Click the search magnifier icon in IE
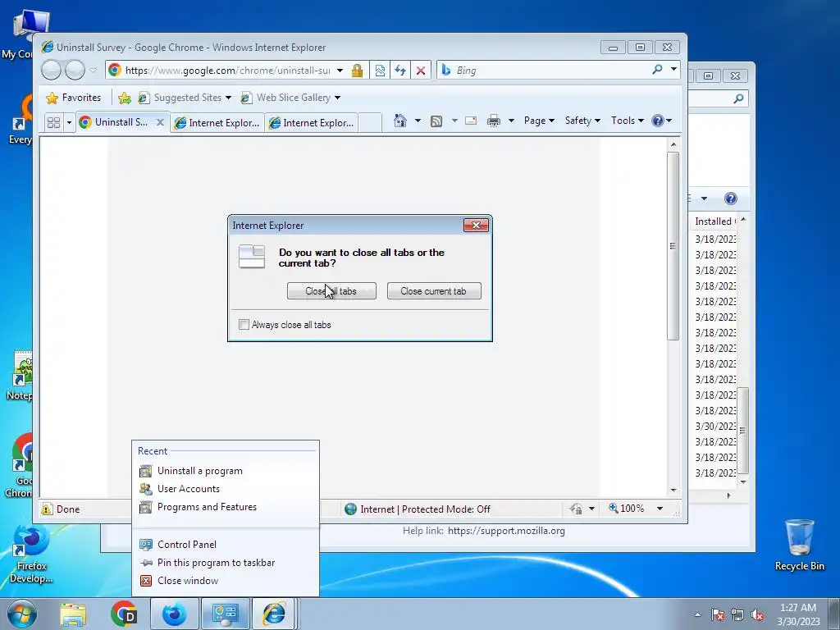The image size is (840, 630). (657, 70)
